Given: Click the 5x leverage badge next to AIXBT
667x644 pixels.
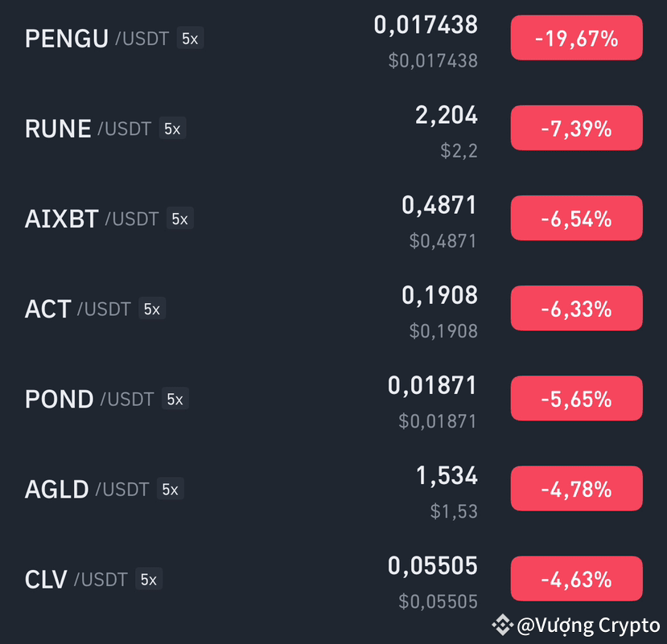Looking at the screenshot, I should point(180,219).
